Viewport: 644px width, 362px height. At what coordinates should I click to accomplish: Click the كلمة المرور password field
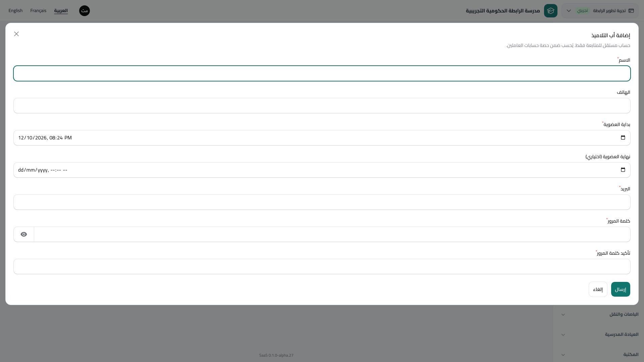coord(332,234)
